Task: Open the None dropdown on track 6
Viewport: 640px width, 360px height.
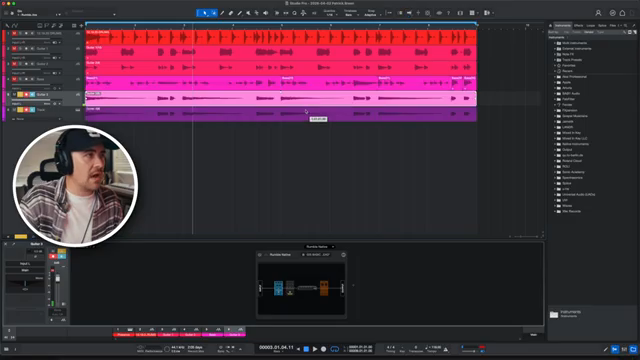Action: coord(37,119)
